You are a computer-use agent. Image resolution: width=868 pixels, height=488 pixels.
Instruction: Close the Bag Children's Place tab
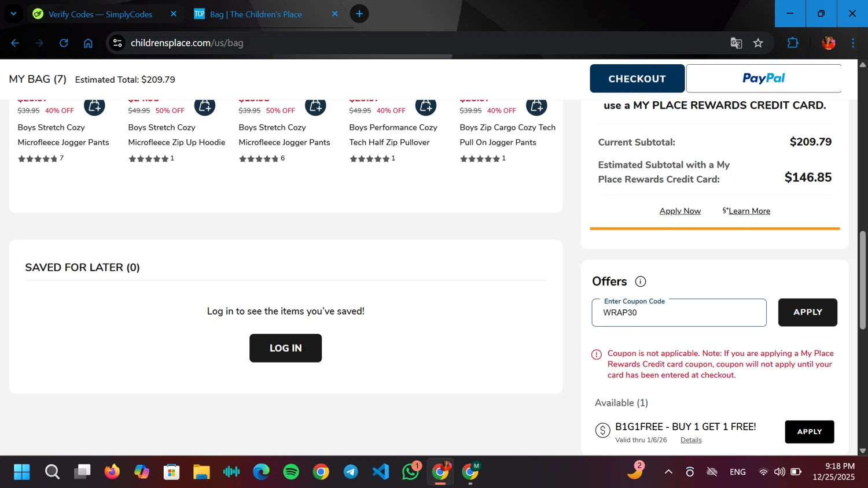pos(335,14)
